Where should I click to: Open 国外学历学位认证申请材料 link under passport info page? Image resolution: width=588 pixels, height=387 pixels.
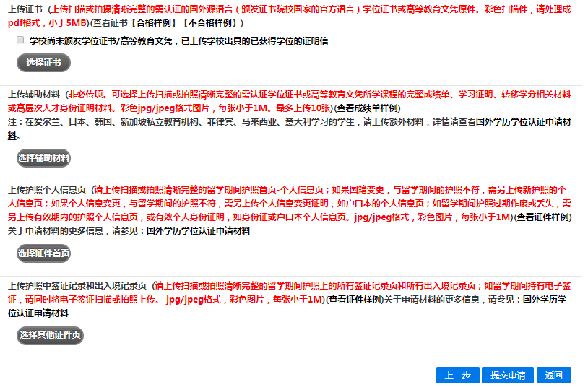point(199,231)
